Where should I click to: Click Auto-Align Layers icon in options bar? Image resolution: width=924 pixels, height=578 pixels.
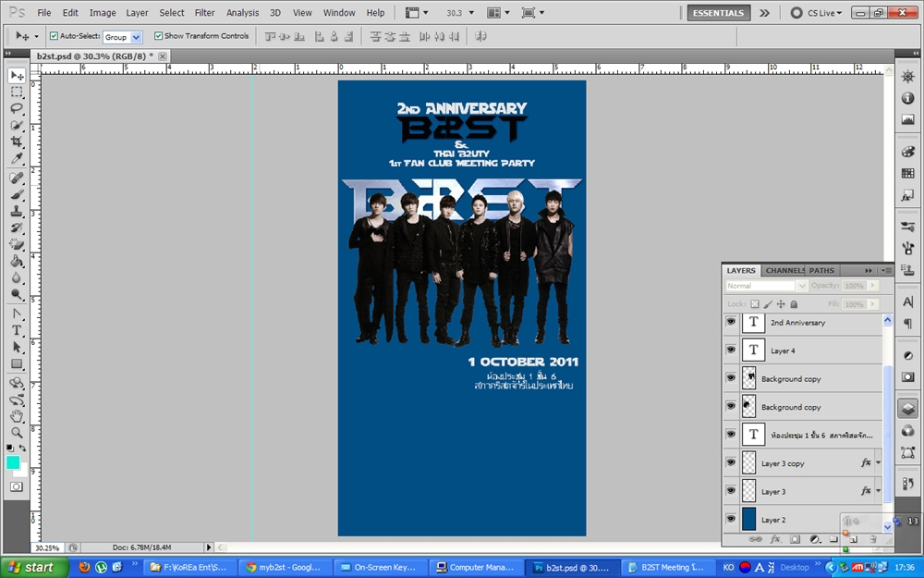(x=480, y=37)
